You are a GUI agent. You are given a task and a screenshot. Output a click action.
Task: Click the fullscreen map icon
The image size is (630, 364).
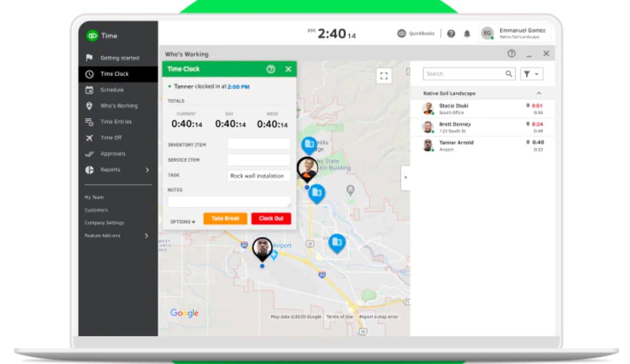pos(384,76)
